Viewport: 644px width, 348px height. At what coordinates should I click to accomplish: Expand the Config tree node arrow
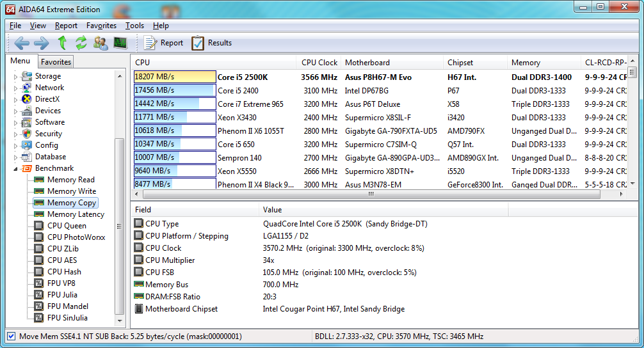(x=15, y=145)
